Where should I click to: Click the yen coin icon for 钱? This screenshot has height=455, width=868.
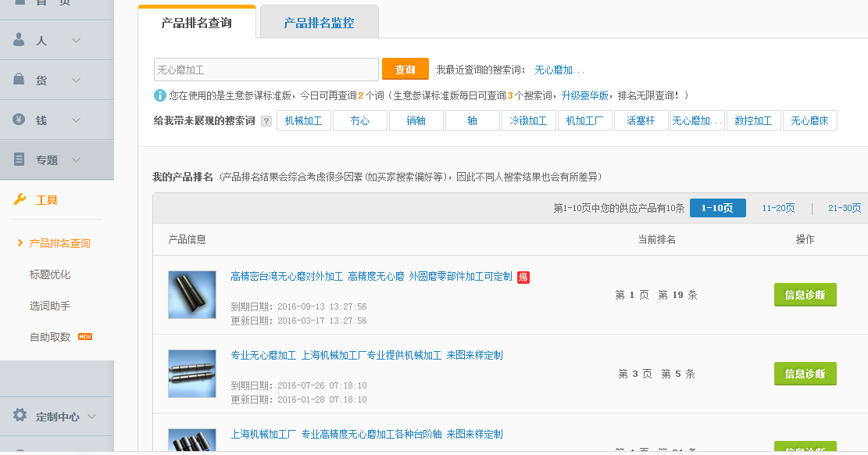point(20,120)
